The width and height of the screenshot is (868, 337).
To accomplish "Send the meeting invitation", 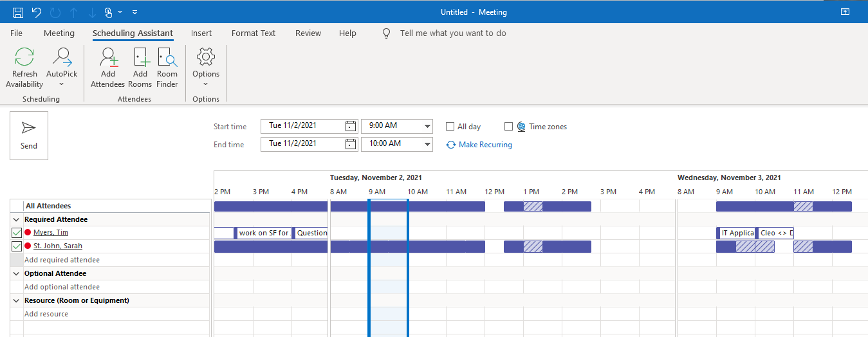I will click(29, 136).
